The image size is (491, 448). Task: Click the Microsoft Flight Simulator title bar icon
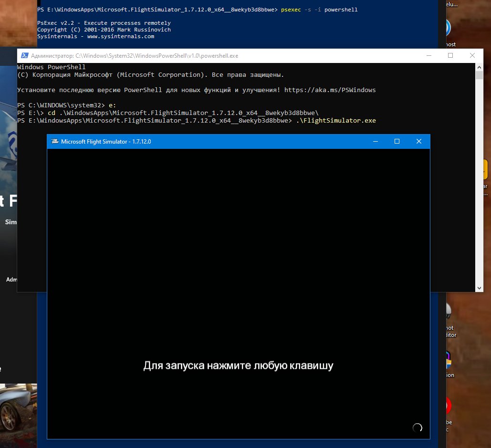[55, 142]
